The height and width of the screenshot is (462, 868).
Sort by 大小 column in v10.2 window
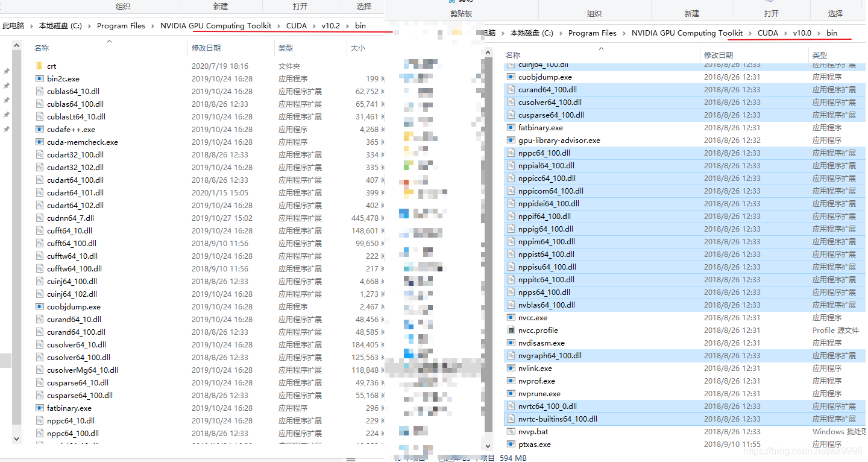click(x=358, y=48)
